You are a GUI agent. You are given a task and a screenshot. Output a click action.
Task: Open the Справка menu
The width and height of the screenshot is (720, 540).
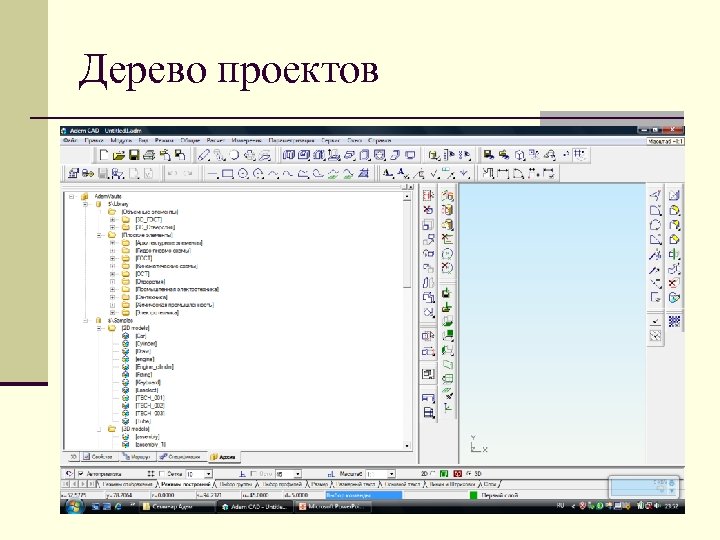click(380, 141)
